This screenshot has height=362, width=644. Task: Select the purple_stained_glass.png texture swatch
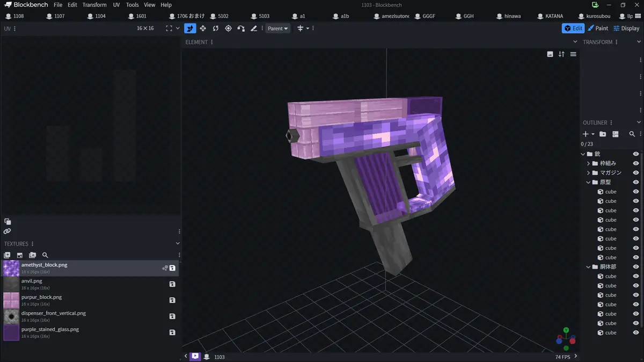(x=11, y=332)
